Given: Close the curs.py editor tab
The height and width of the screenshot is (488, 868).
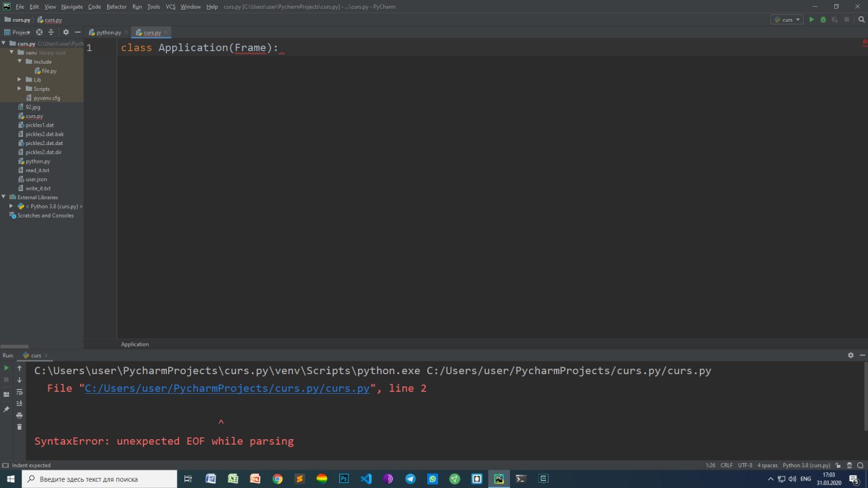Looking at the screenshot, I should click(166, 33).
